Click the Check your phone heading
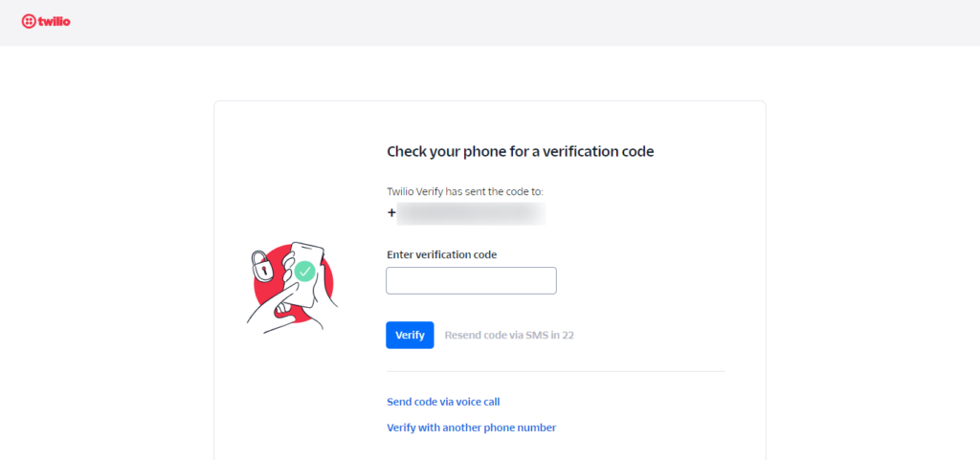 click(520, 151)
